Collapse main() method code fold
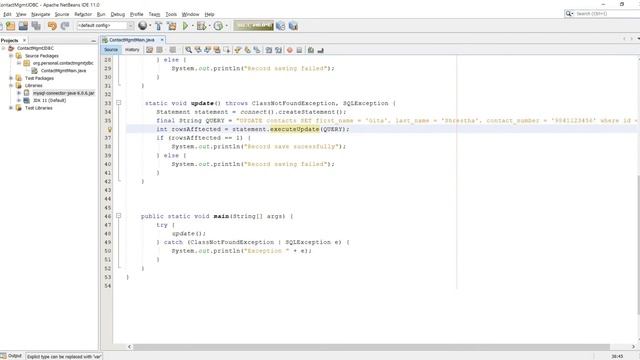Viewport: 640px width, 360px height. click(118, 216)
